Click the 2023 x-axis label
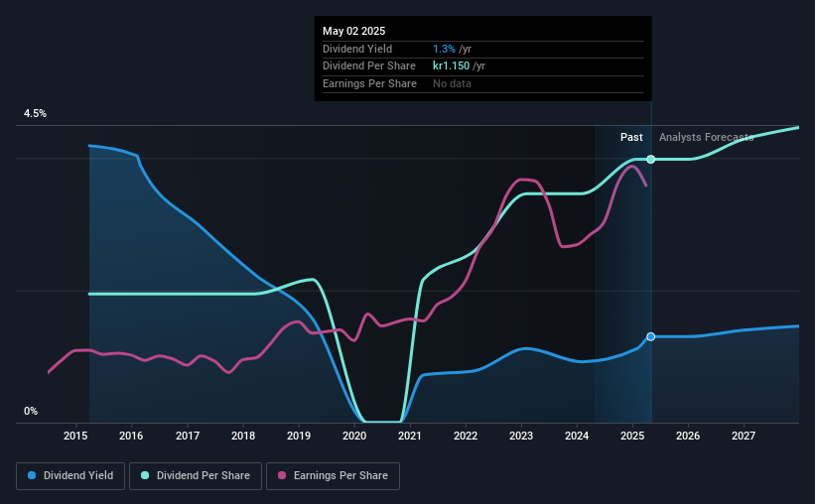This screenshot has height=504, width=815. pos(521,436)
